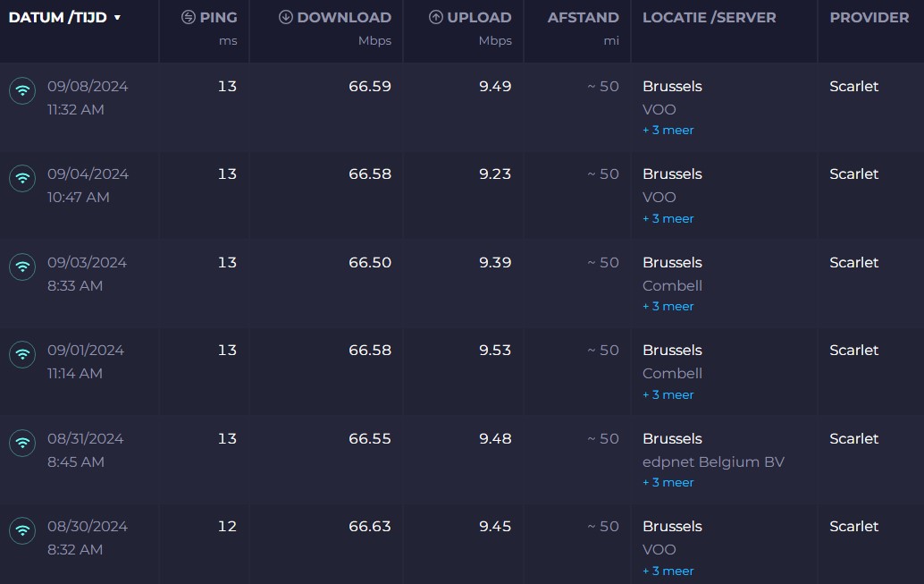Expand '+ 3 meer' under edpnet Belgium BV
Image resolution: width=924 pixels, height=584 pixels.
click(x=668, y=482)
